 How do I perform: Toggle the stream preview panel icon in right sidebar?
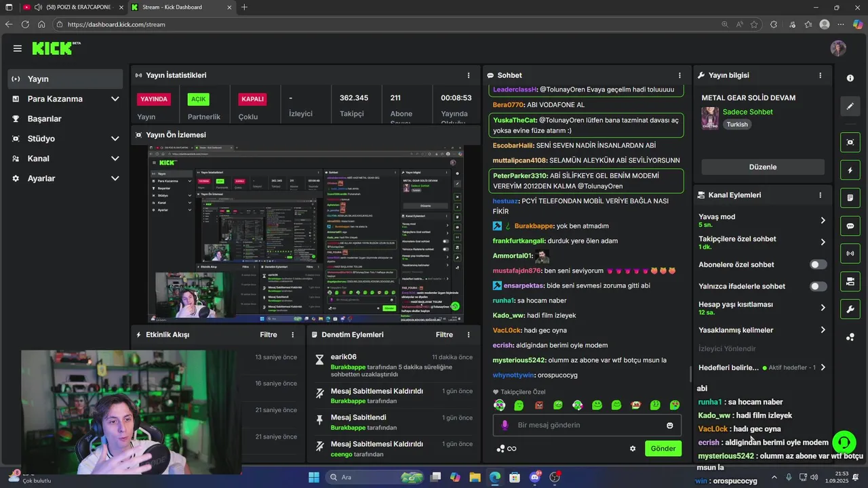pos(850,142)
